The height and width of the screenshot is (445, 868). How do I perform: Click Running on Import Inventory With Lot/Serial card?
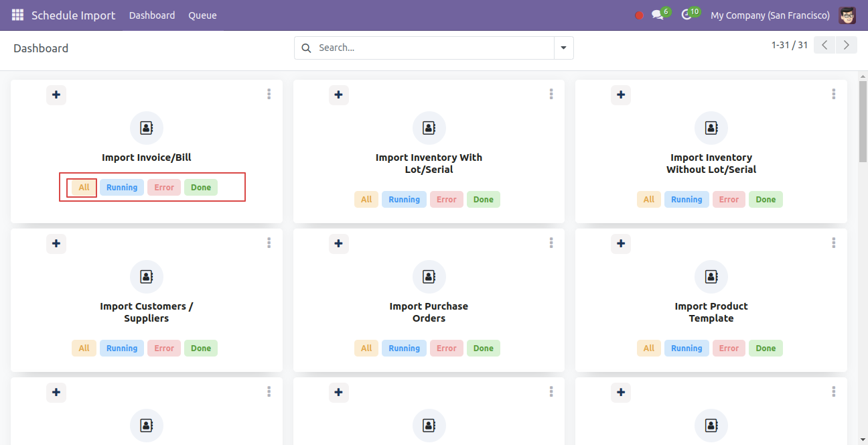(405, 200)
